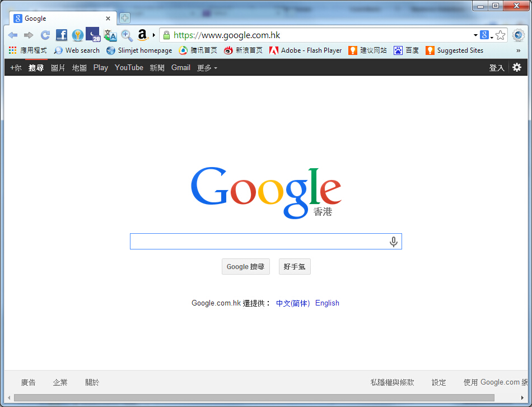This screenshot has height=407, width=532.
Task: Open the 腾讯首页 bookmark
Action: (198, 50)
